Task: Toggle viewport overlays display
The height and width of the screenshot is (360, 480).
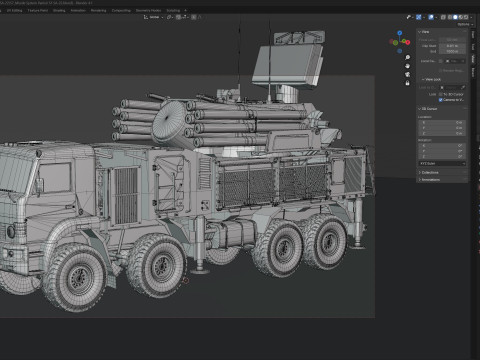Action: point(431,17)
